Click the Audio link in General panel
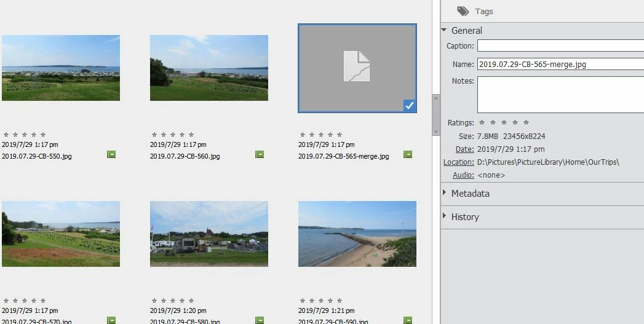The width and height of the screenshot is (644, 324). coord(463,175)
